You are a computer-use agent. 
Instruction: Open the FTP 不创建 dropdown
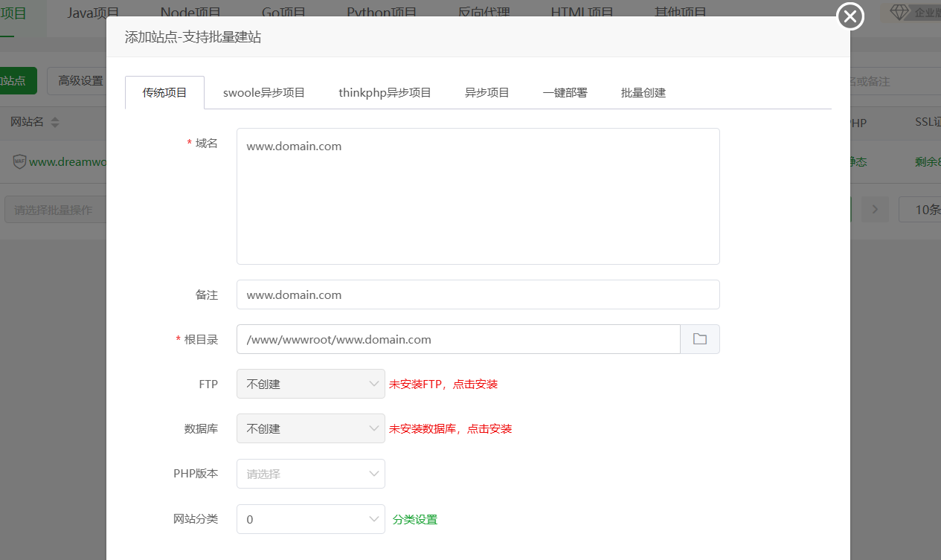(x=310, y=384)
